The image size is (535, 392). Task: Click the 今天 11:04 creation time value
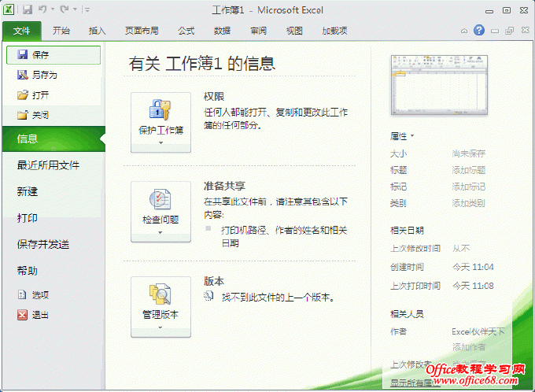(473, 267)
